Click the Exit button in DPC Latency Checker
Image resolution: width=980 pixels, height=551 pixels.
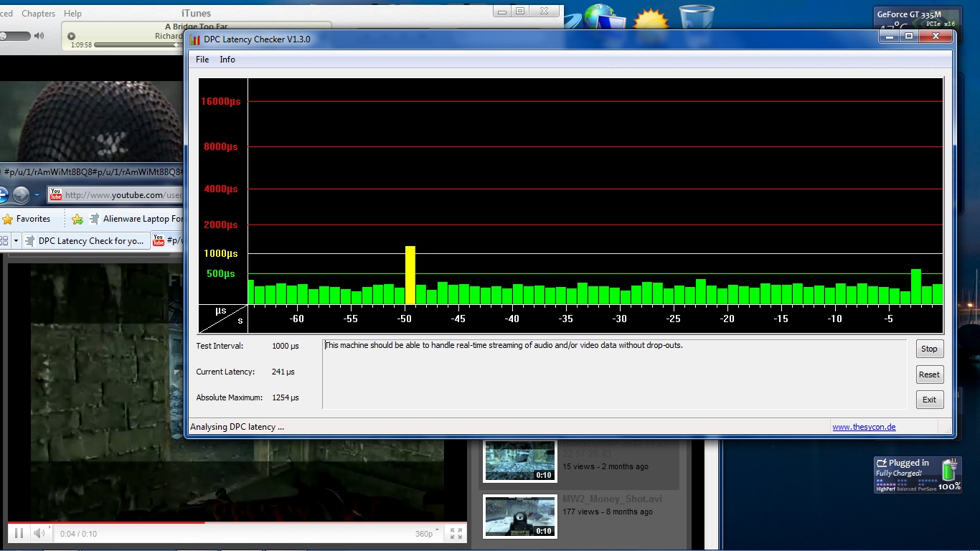[x=929, y=400]
